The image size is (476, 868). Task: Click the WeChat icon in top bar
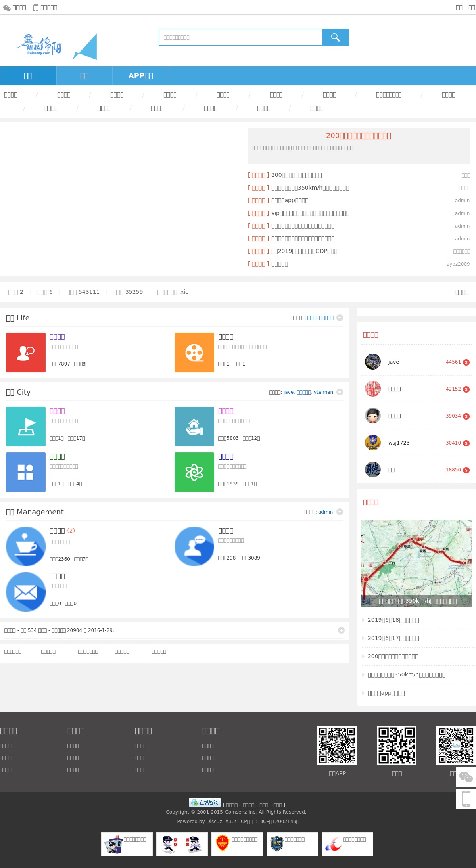[x=7, y=8]
